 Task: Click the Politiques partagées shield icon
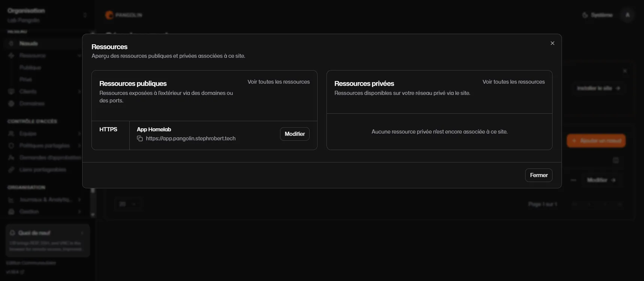(x=11, y=146)
